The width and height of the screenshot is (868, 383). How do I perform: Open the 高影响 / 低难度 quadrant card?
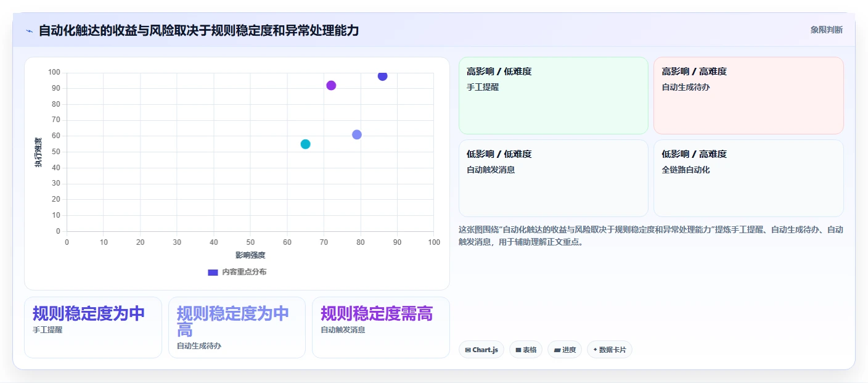(x=553, y=96)
